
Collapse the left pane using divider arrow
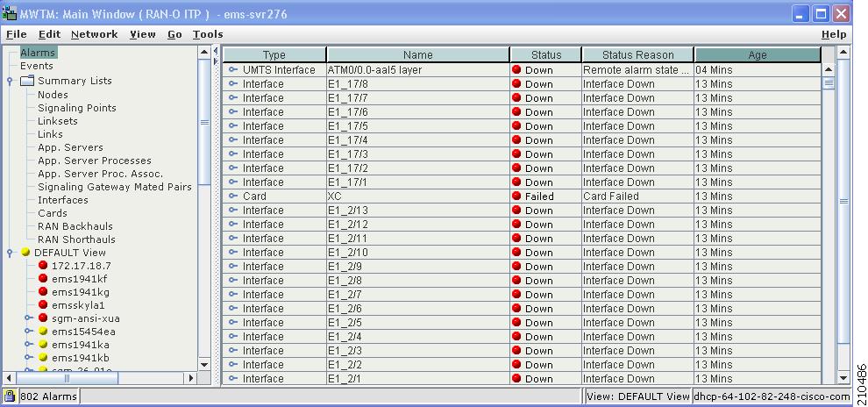point(217,52)
